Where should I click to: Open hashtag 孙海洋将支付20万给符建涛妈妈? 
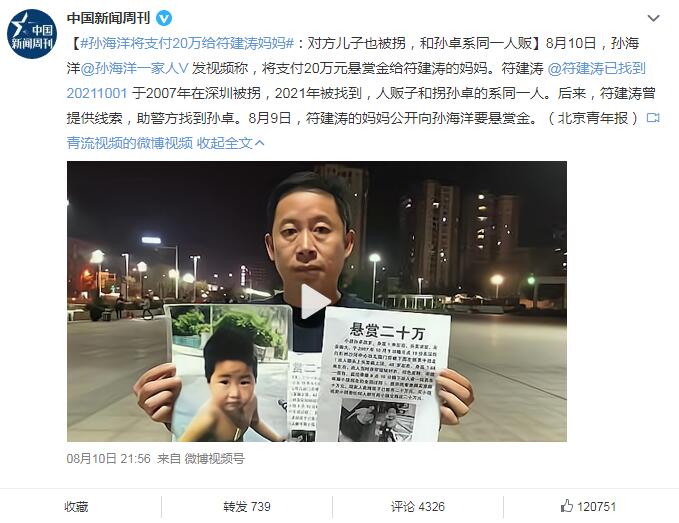(187, 43)
